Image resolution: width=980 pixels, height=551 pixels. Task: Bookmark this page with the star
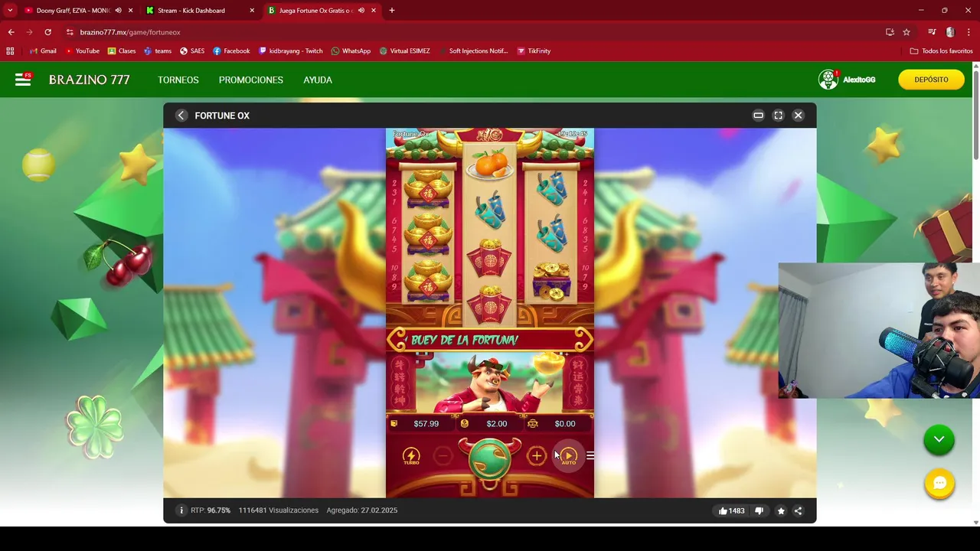pyautogui.click(x=906, y=32)
